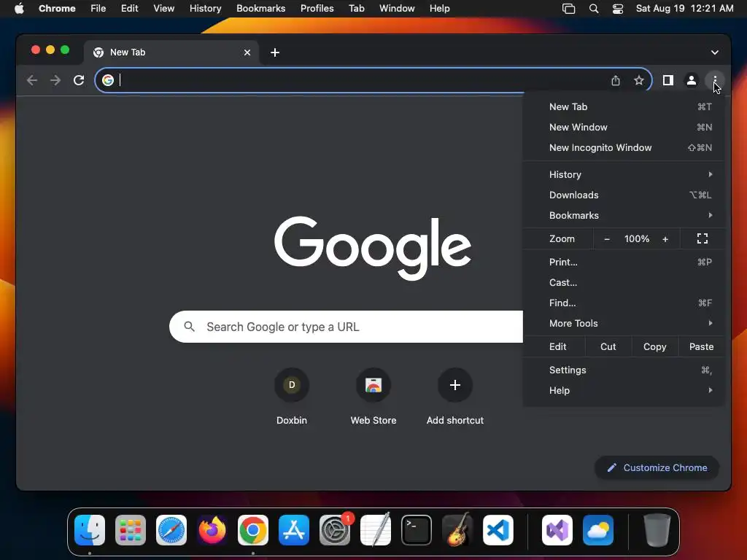Select New Tab in the Chrome menu

(x=624, y=106)
